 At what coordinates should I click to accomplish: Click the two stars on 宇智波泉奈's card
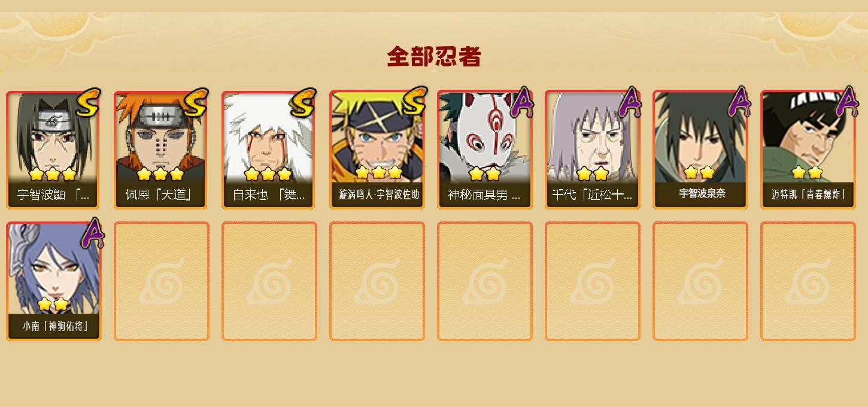[699, 172]
